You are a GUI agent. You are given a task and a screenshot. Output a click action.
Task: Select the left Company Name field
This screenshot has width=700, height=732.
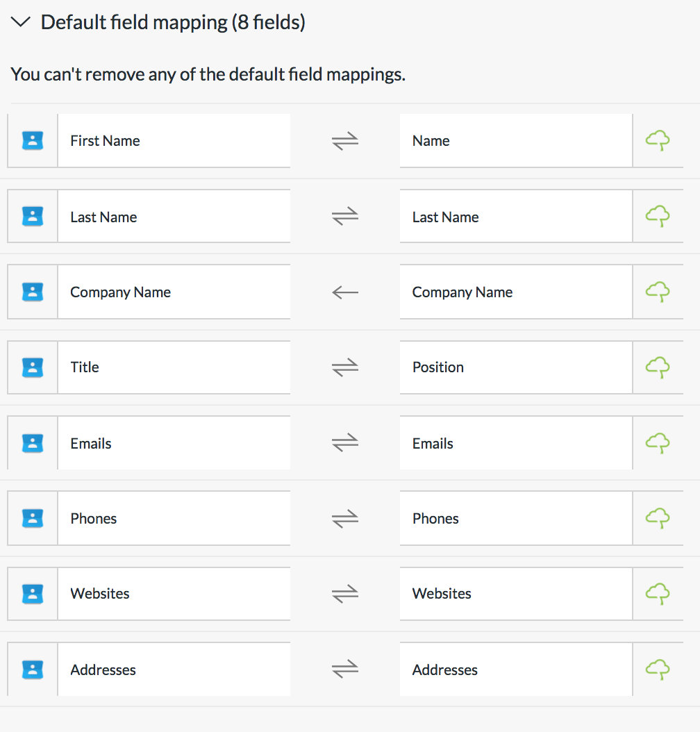coord(174,292)
